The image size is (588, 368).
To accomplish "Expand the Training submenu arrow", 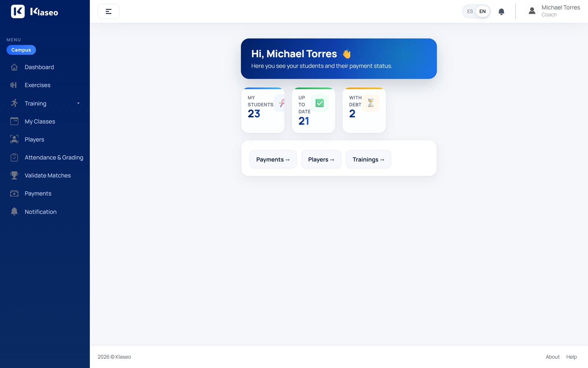I will click(78, 103).
